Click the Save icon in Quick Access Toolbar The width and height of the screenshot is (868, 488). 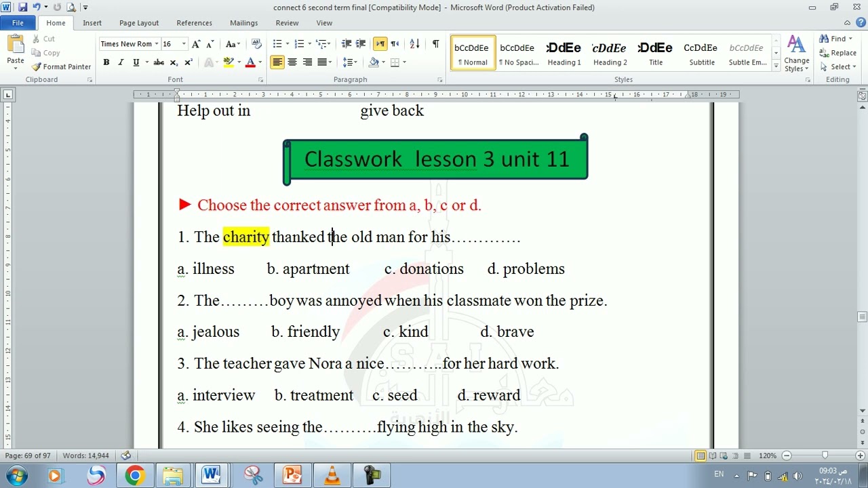pyautogui.click(x=22, y=7)
